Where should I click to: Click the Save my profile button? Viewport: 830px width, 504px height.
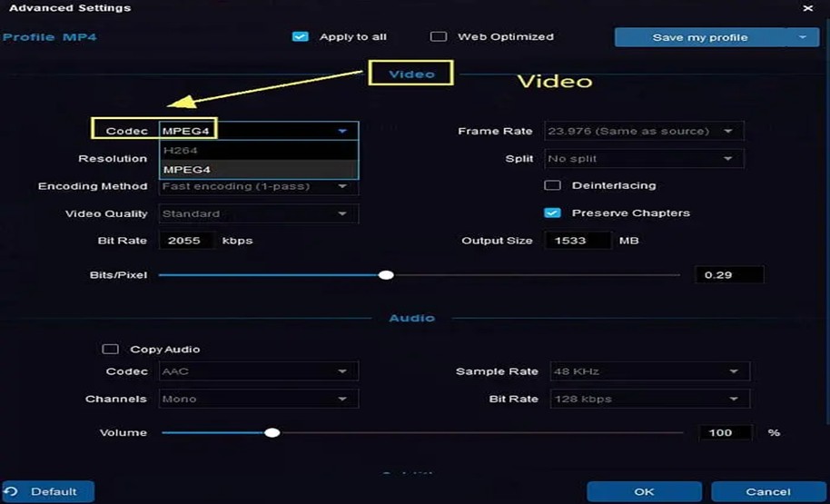(700, 37)
